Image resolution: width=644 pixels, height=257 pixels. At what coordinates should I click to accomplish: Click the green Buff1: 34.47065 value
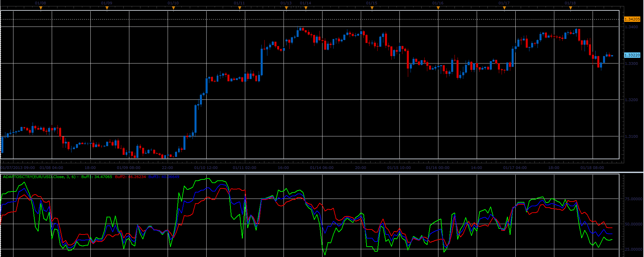97,177
